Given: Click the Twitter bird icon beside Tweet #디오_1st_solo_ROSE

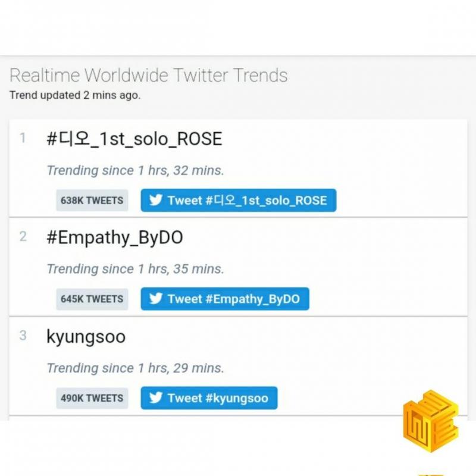Looking at the screenshot, I should [156, 201].
